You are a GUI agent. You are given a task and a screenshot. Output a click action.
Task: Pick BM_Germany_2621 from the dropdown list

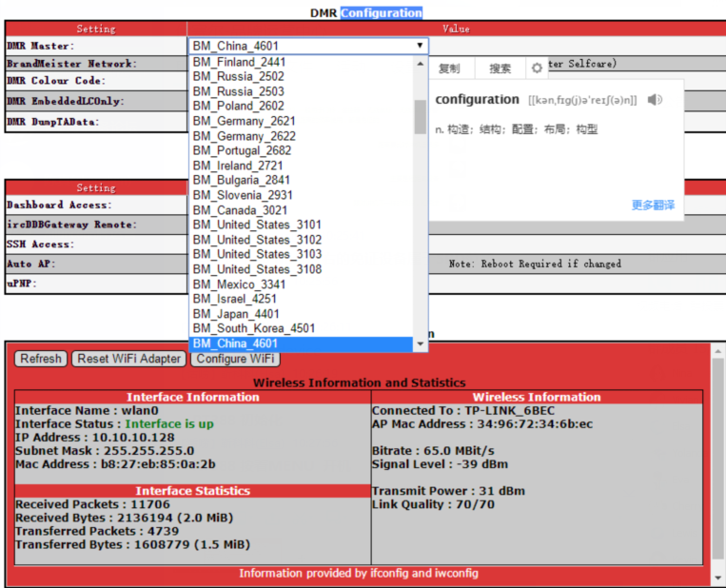point(244,121)
